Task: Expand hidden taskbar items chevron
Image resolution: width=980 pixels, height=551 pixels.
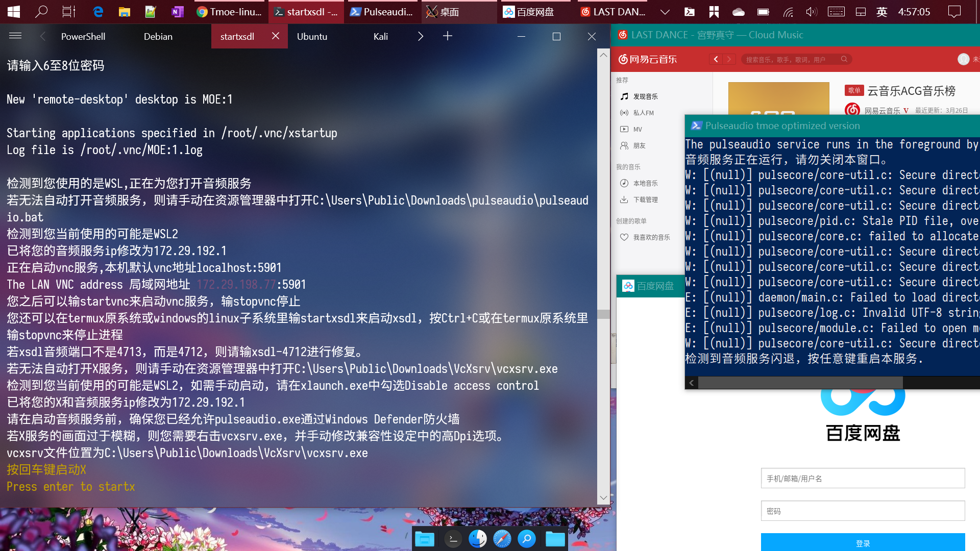Action: coord(665,12)
